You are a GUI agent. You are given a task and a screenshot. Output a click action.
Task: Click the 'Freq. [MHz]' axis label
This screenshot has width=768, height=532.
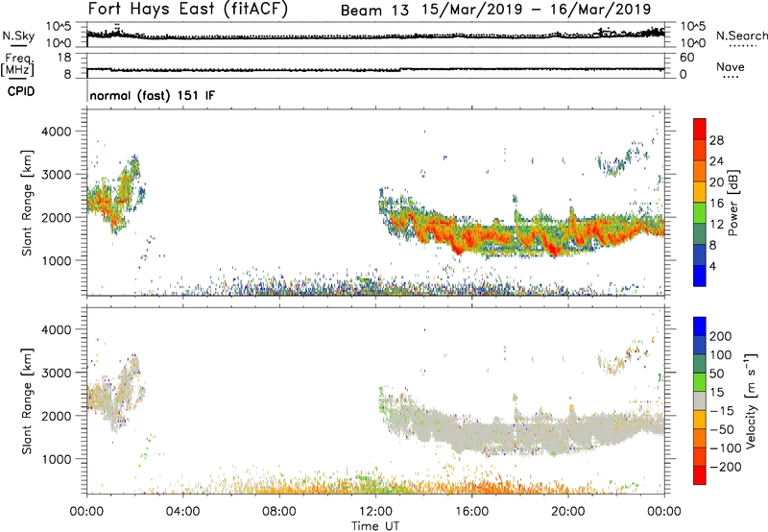[17, 64]
